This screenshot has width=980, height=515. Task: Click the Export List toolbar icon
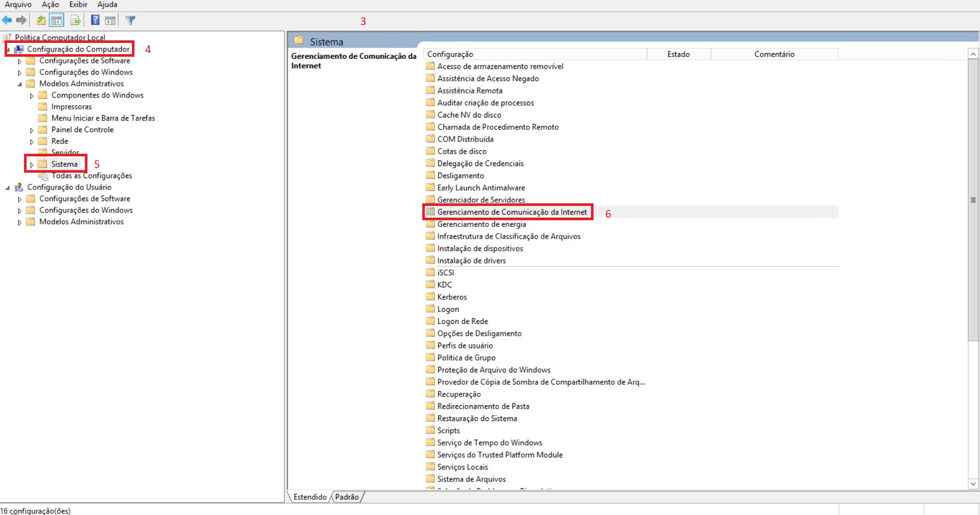pos(76,20)
